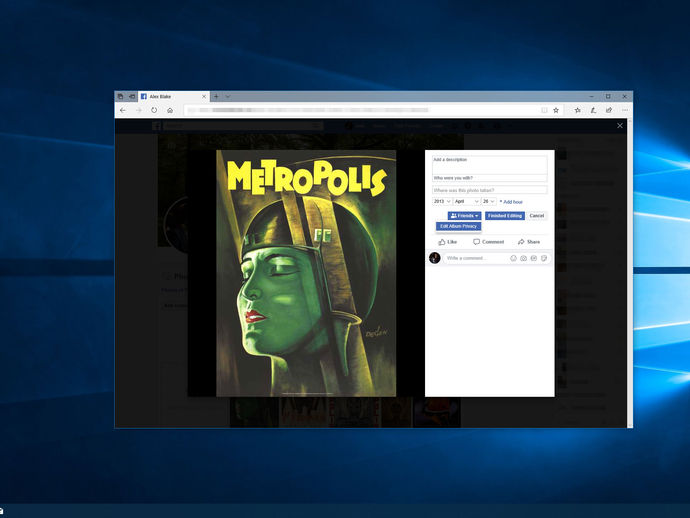The width and height of the screenshot is (690, 518).
Task: Select Edit Album Privacy option
Action: pos(459,226)
